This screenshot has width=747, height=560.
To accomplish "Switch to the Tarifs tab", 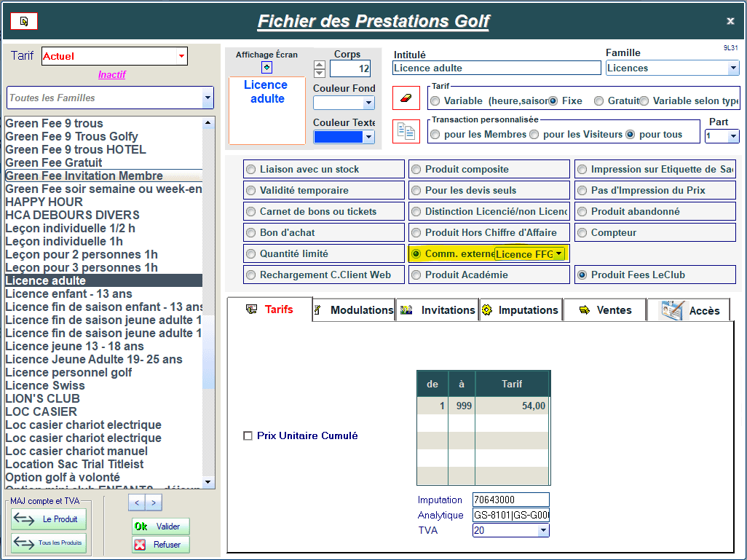I will tap(269, 309).
